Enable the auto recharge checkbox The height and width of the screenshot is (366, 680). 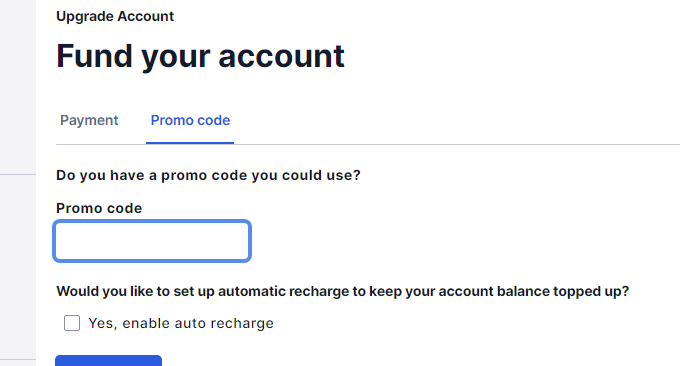[x=72, y=323]
